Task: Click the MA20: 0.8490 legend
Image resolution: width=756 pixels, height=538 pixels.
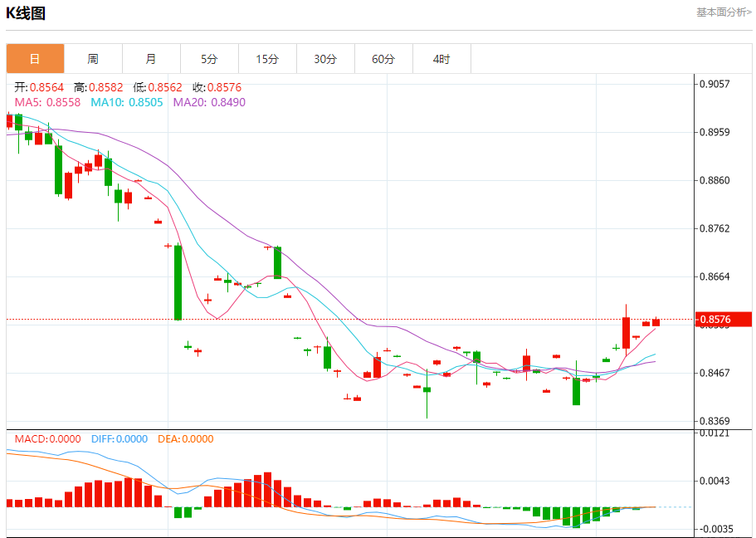Action: (x=209, y=102)
